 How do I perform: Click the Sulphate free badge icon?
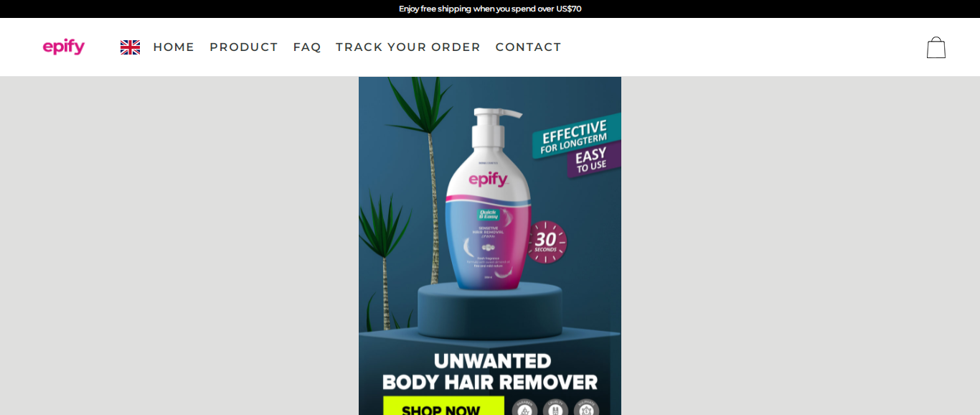[586, 408]
